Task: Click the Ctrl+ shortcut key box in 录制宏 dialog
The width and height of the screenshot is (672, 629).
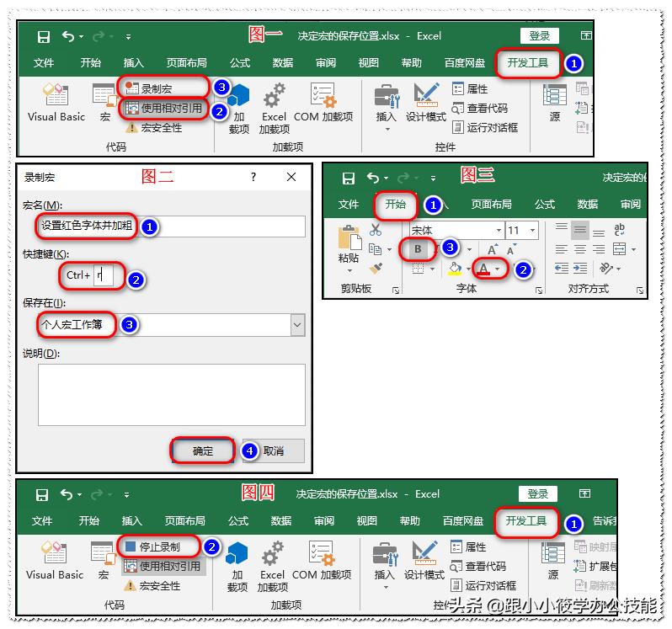Action: pyautogui.click(x=104, y=275)
